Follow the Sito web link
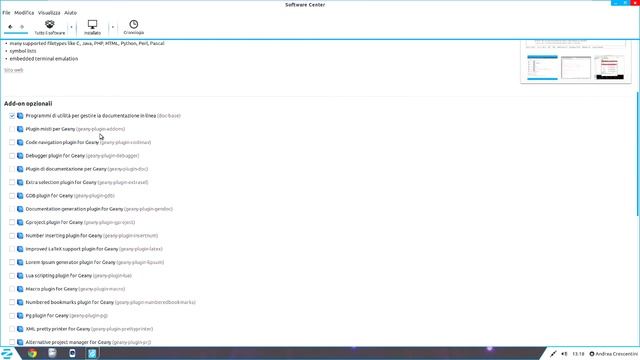The width and height of the screenshot is (640, 360). (13, 70)
